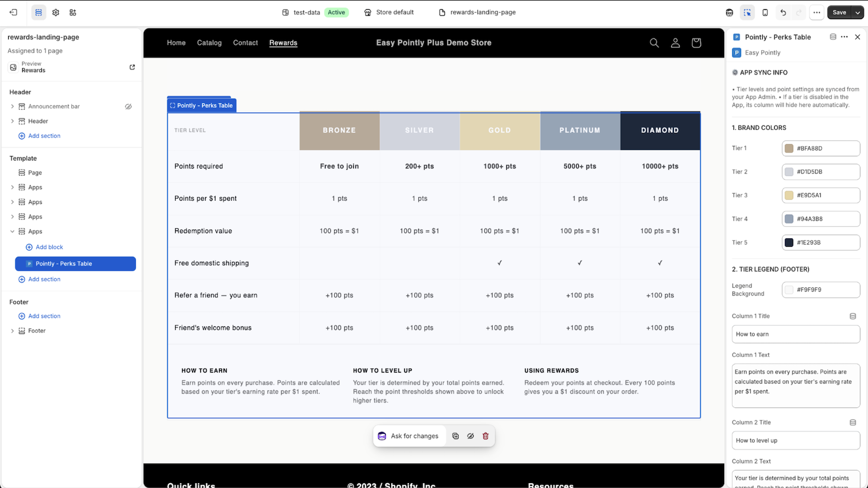868x488 pixels.
Task: Open the app embeds icon in the top bar
Action: 73,12
